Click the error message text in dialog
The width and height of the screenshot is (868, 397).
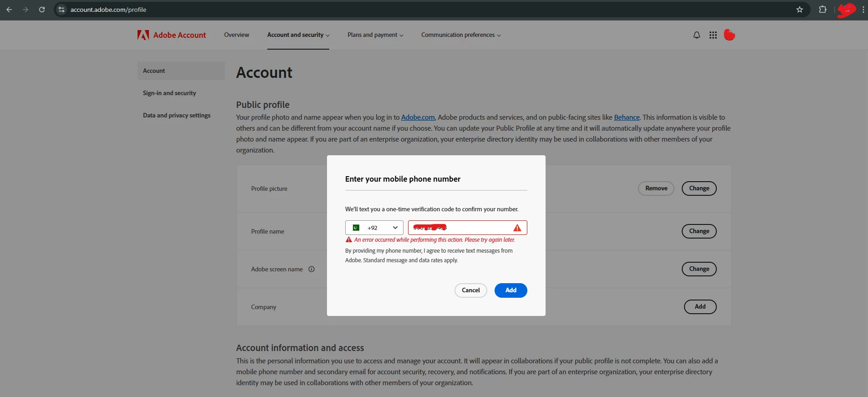(x=434, y=240)
